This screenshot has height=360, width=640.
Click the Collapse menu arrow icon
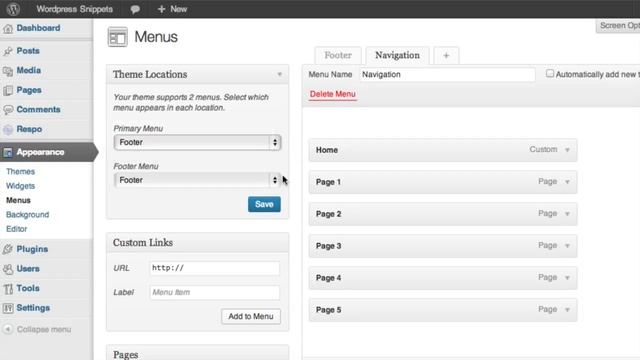[8, 329]
